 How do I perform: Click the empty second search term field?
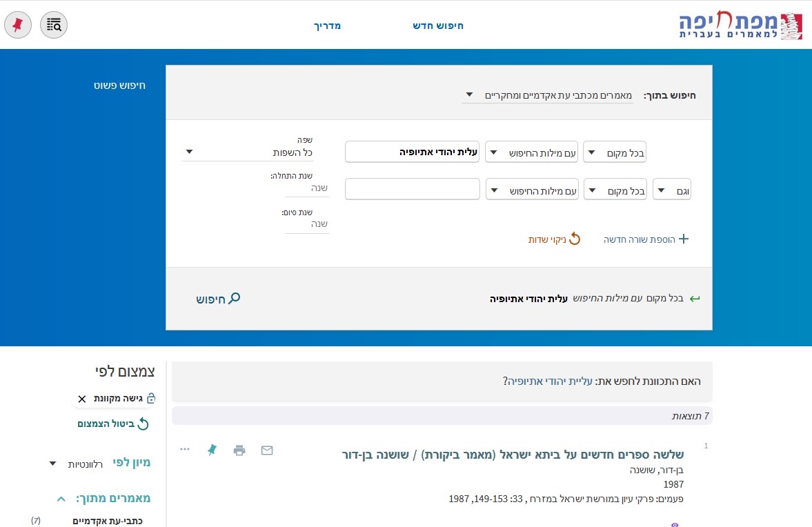coord(412,189)
